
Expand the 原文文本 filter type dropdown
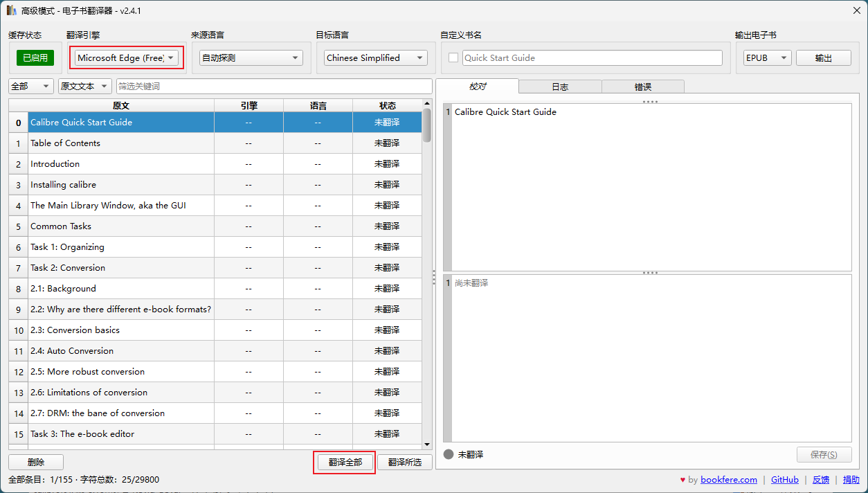point(84,86)
